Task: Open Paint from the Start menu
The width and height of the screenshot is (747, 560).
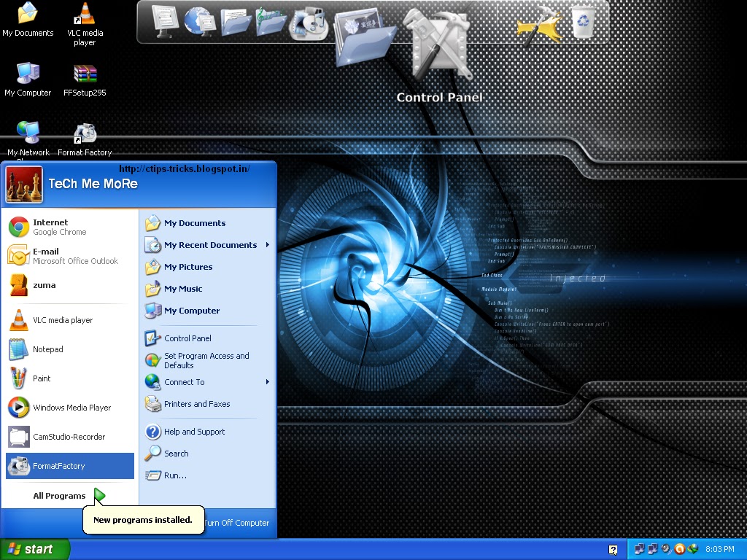Action: point(70,378)
